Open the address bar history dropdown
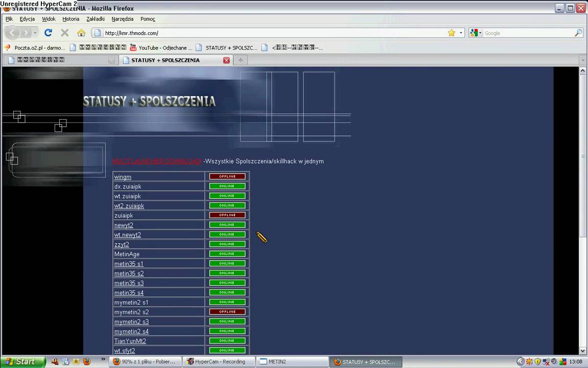 pos(461,33)
